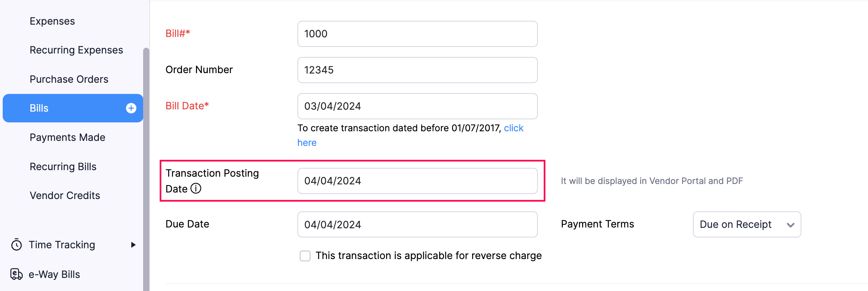Open the Payment Terms dropdown showing Due on Receipt
Image resolution: width=868 pixels, height=291 pixels.
[x=747, y=224]
